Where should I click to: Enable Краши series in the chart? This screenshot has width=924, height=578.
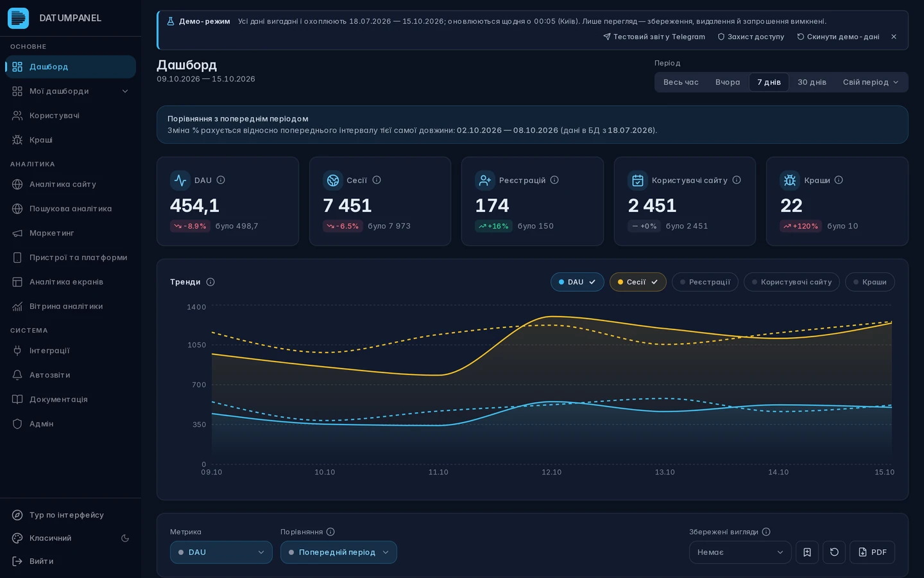pos(870,282)
